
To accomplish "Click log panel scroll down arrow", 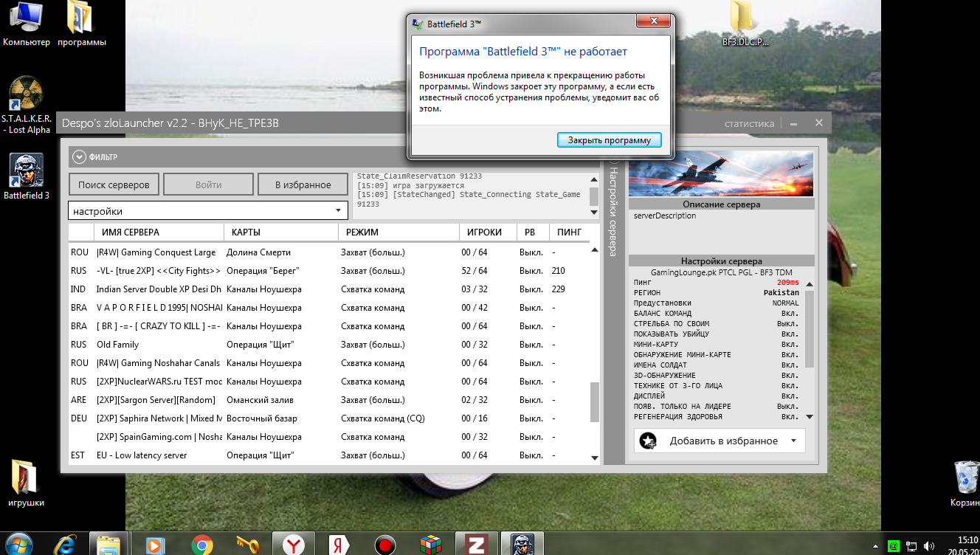I will click(594, 213).
